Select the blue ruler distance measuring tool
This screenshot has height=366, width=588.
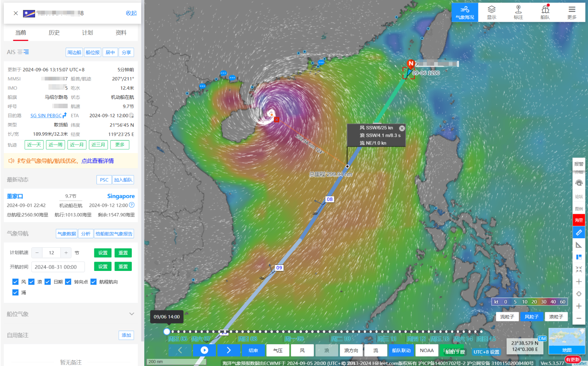click(579, 233)
